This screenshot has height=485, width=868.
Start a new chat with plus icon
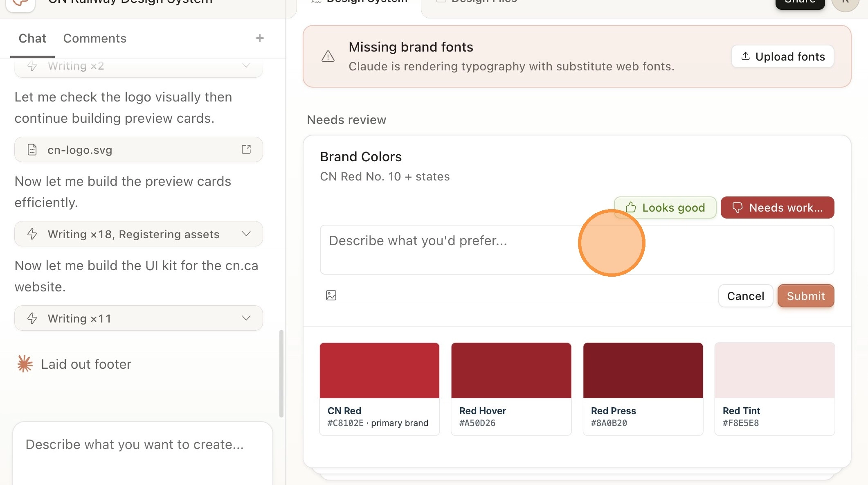click(x=260, y=38)
